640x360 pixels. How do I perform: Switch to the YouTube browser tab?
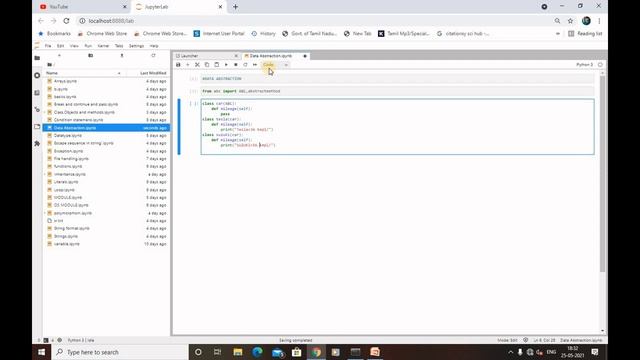click(82, 7)
